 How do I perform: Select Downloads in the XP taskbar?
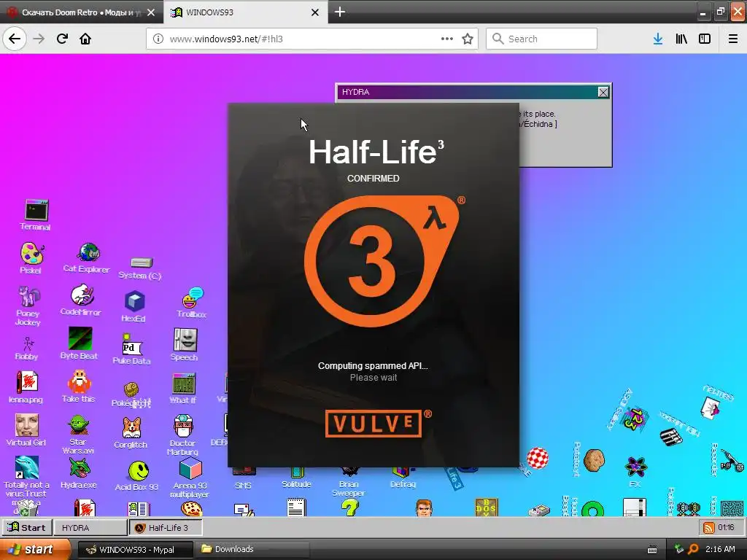[x=252, y=550]
